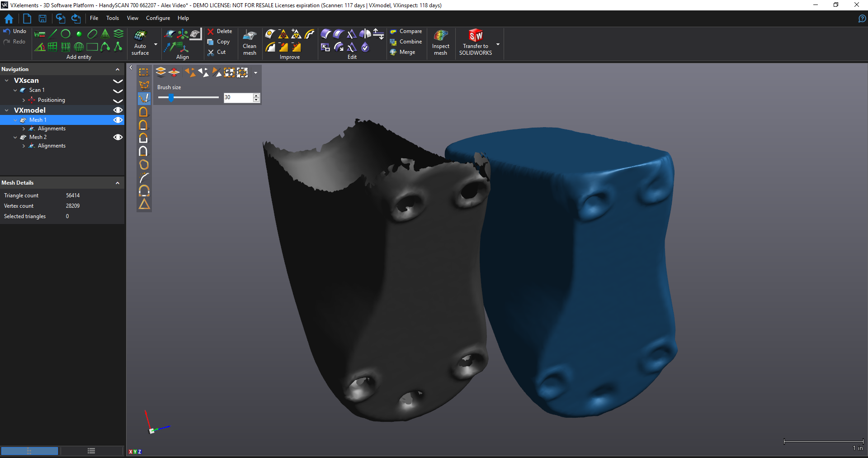
Task: Open the Tools menu
Action: click(113, 18)
